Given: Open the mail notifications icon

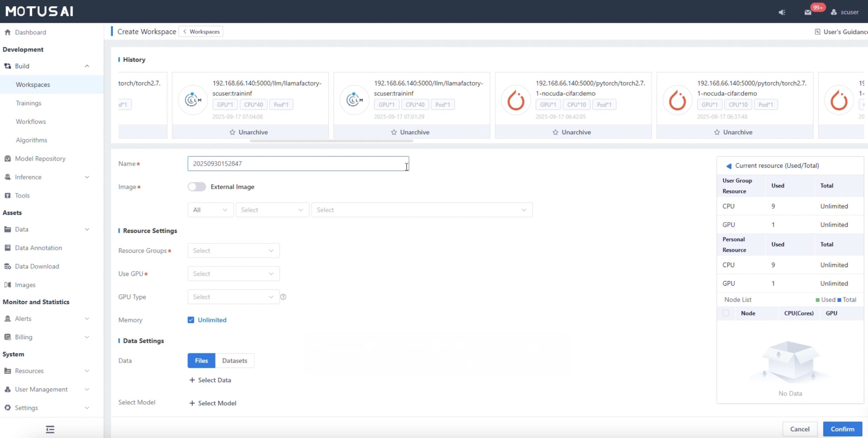Looking at the screenshot, I should coord(808,12).
